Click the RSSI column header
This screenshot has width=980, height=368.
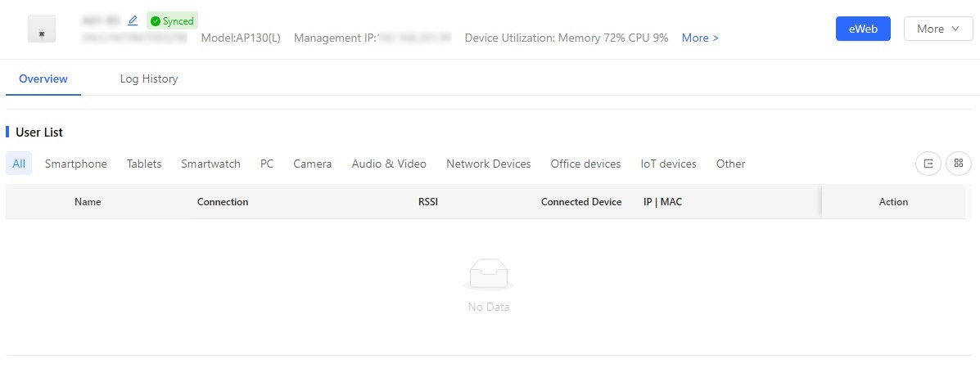tap(428, 202)
